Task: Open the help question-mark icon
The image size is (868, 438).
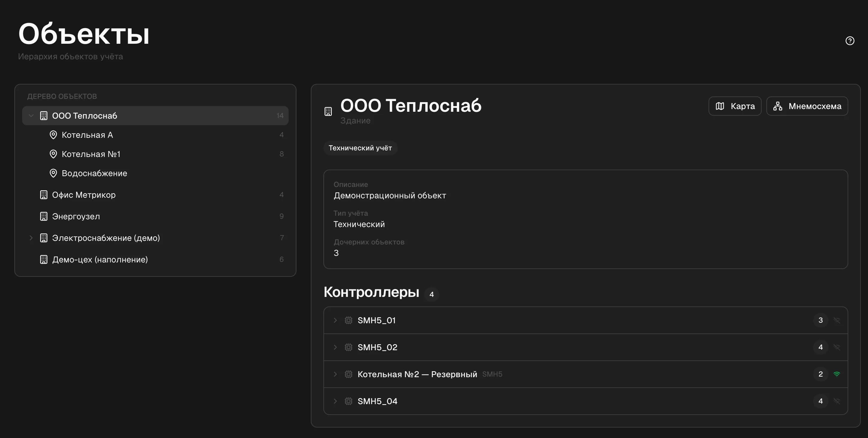Action: 850,41
